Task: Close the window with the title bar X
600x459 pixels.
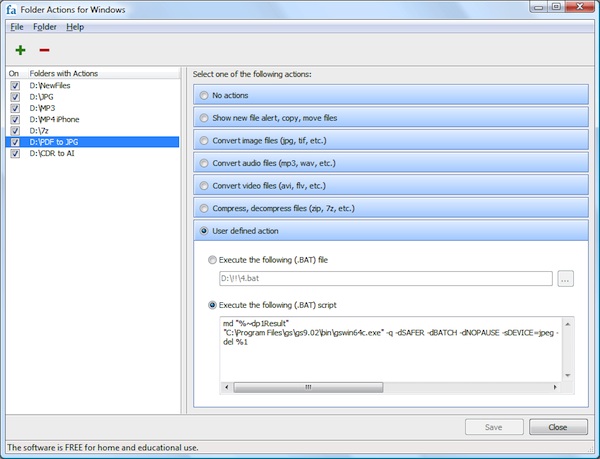Action: coord(579,7)
